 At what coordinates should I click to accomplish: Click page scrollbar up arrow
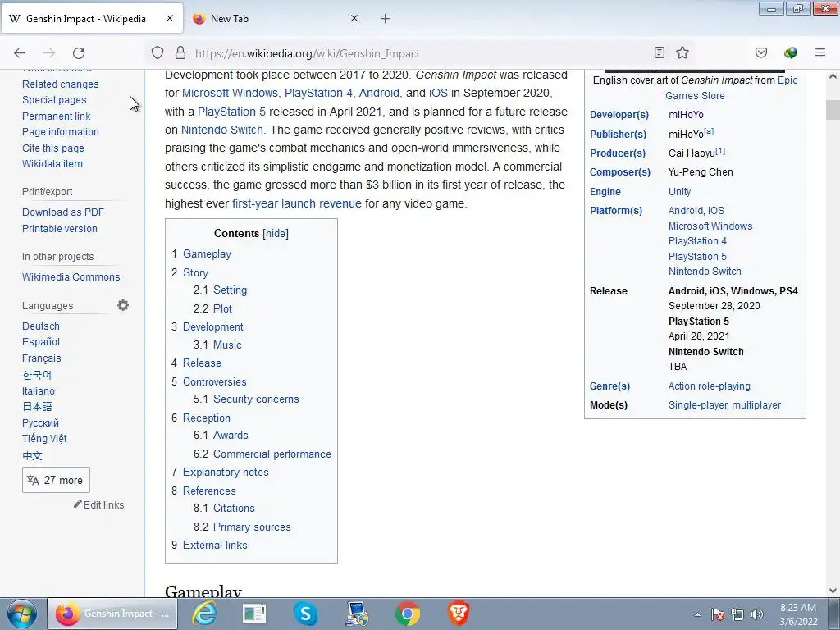833,76
